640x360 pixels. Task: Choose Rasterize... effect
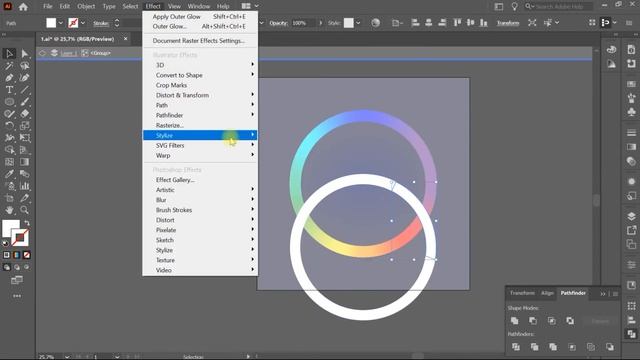(x=200, y=125)
